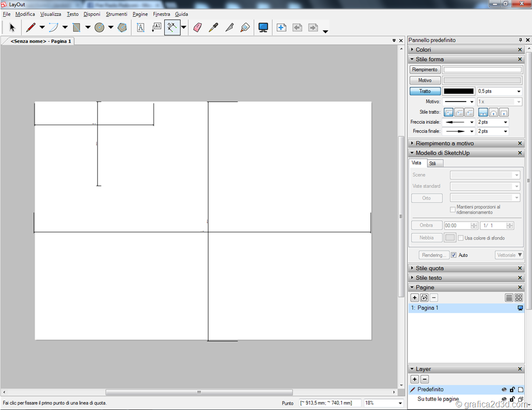Click the Riempimento button
532x410 pixels.
point(425,70)
